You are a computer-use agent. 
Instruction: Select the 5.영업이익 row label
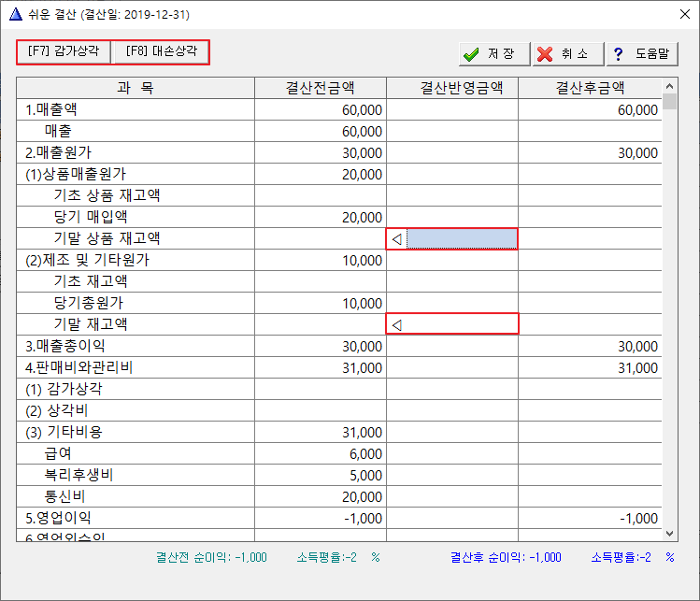click(58, 518)
